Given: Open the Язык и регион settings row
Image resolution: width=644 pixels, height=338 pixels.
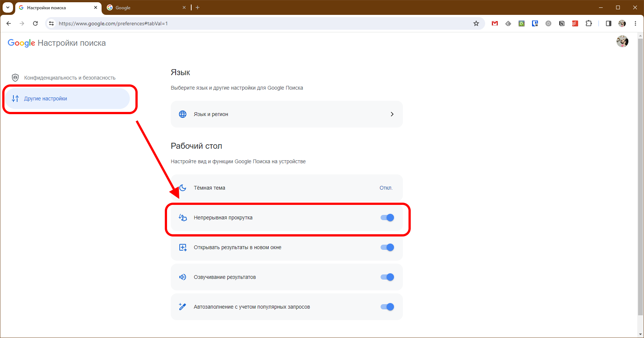Looking at the screenshot, I should click(x=286, y=114).
